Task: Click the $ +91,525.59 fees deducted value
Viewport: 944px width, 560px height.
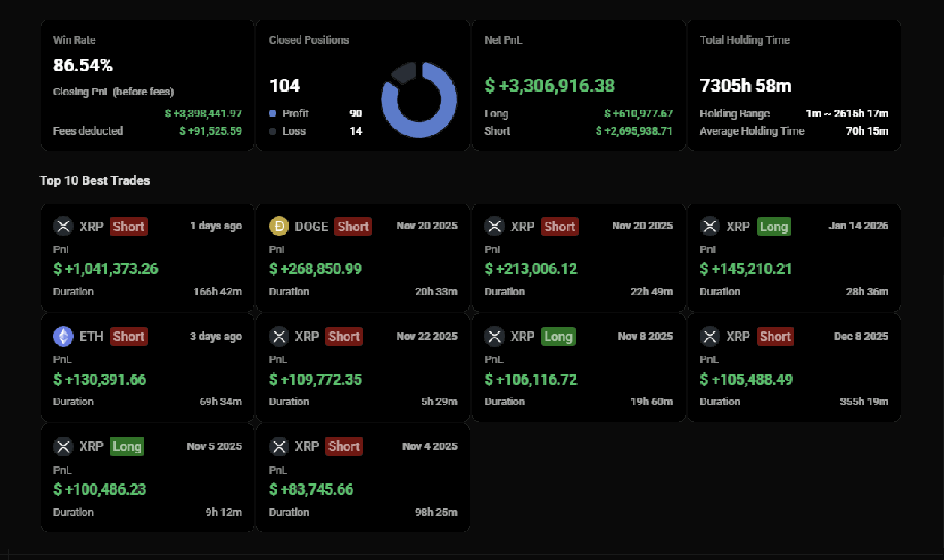Action: (x=210, y=131)
